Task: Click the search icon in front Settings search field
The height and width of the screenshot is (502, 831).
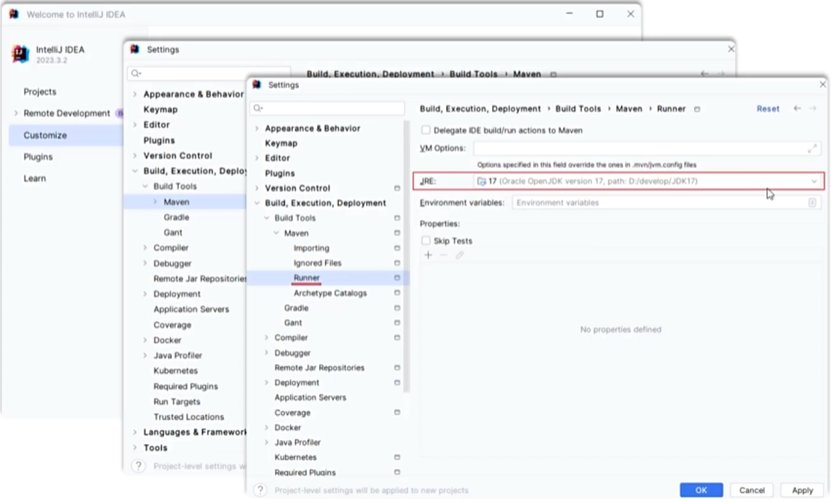Action: [258, 108]
